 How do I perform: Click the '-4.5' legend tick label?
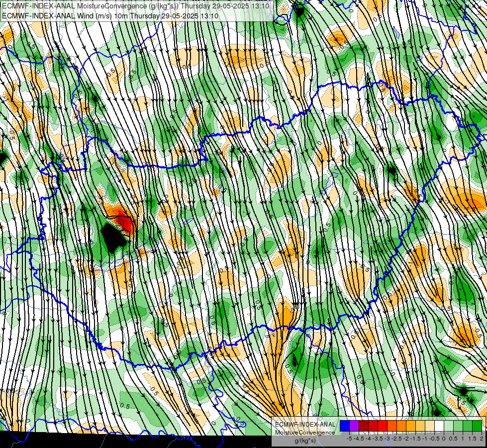pos(359,439)
